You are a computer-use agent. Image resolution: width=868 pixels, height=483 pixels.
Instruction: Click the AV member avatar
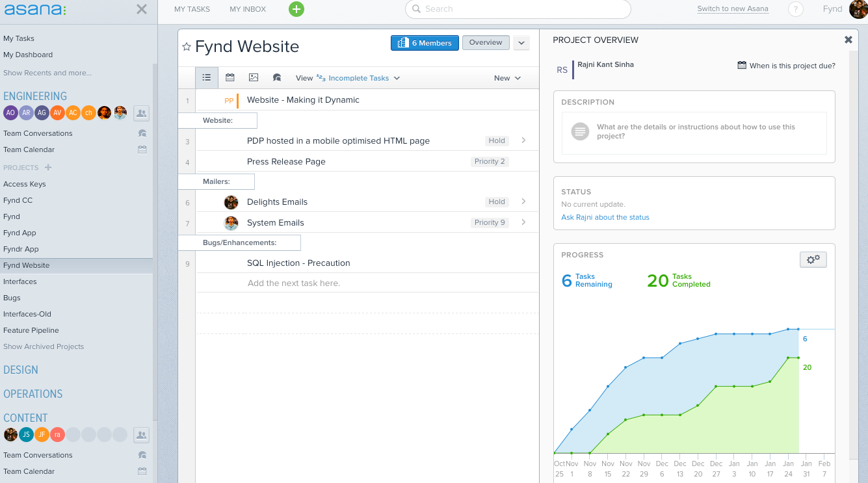pyautogui.click(x=57, y=112)
